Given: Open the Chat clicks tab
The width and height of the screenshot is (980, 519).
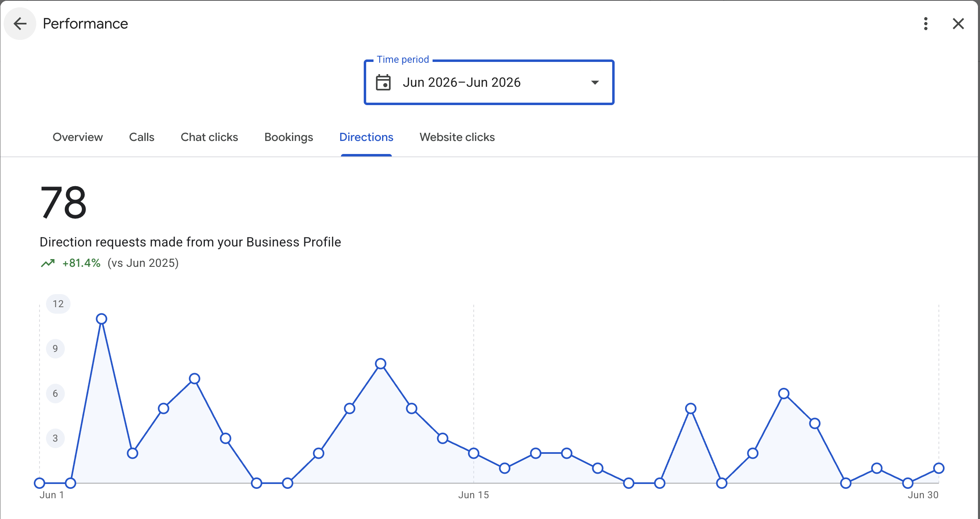Looking at the screenshot, I should tap(209, 137).
